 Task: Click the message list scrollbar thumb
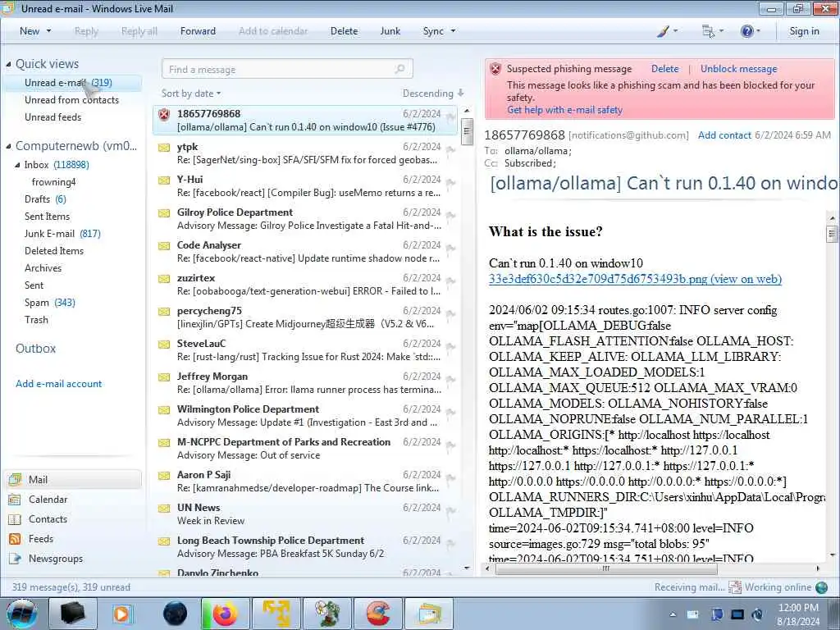pyautogui.click(x=467, y=130)
